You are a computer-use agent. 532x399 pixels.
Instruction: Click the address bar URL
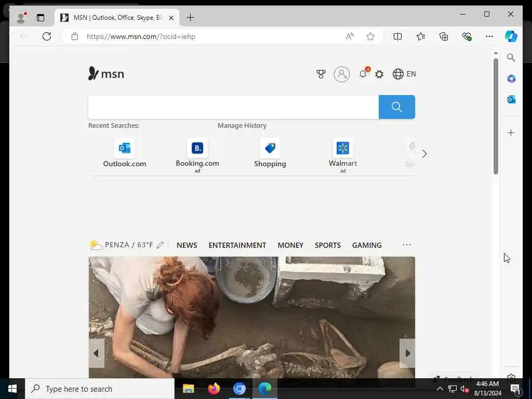point(141,36)
